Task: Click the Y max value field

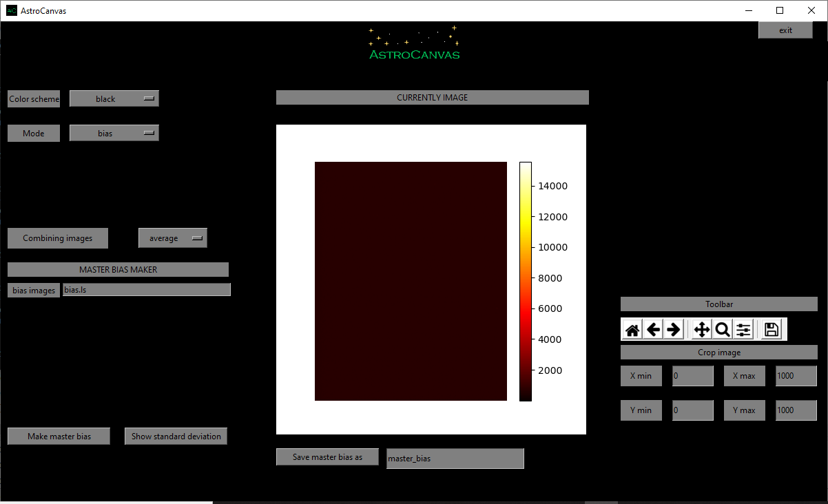Action: tap(796, 410)
